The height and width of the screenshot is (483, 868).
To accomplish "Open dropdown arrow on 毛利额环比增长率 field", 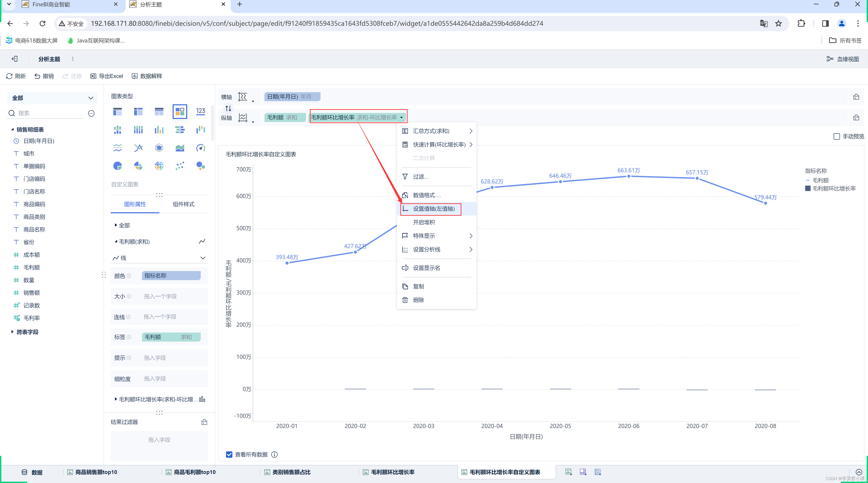I will 401,117.
